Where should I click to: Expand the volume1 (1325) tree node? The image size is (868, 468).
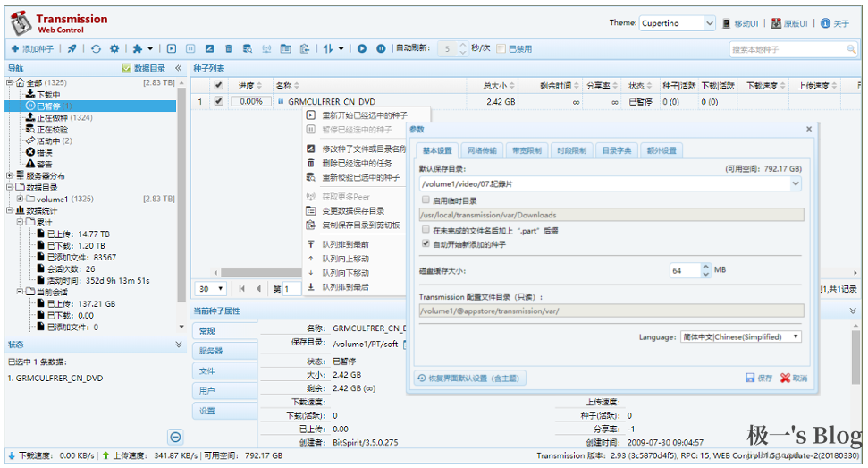20,199
